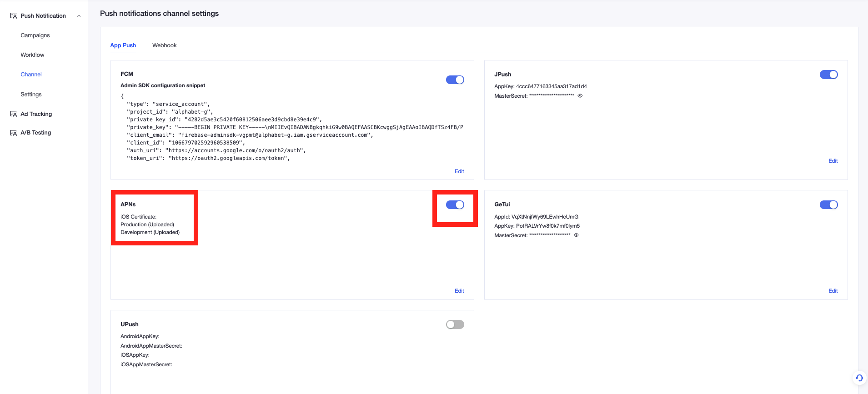
Task: Disable the FCM channel toggle
Action: click(455, 80)
